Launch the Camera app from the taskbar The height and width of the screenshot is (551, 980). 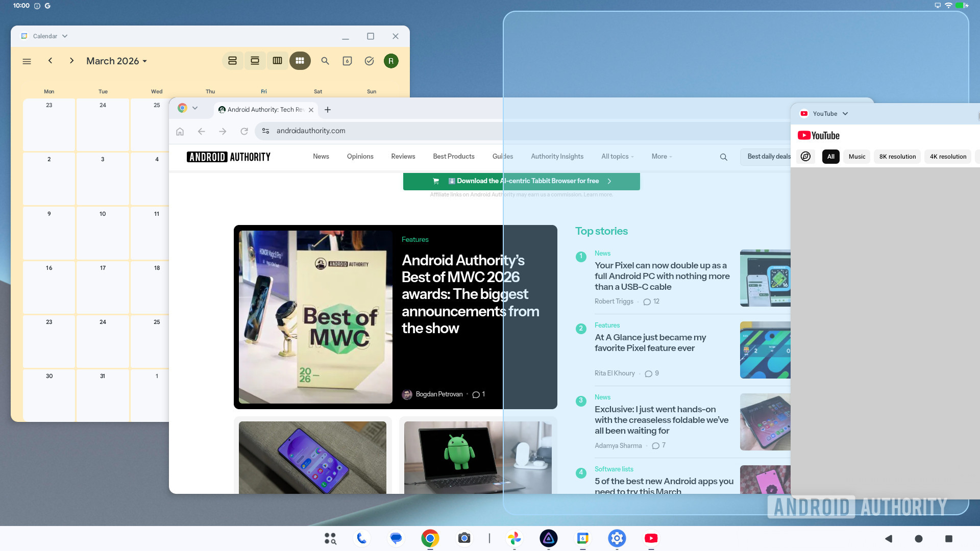coord(464,538)
